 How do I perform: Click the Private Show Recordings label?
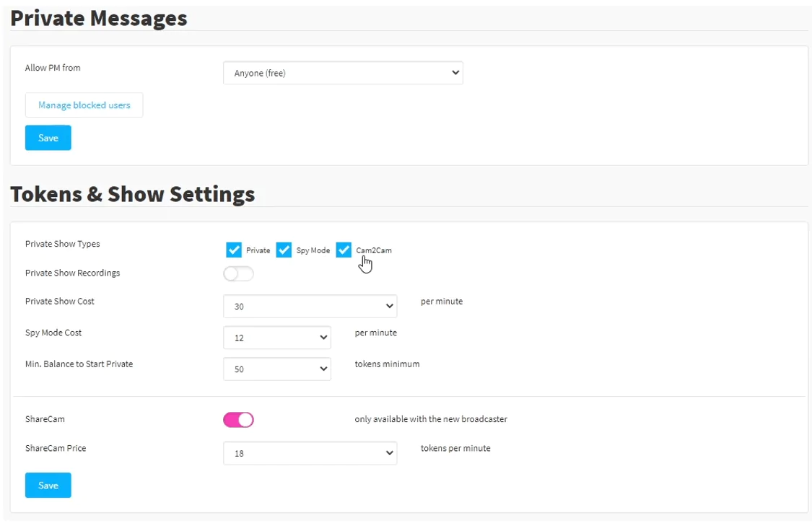(72, 273)
